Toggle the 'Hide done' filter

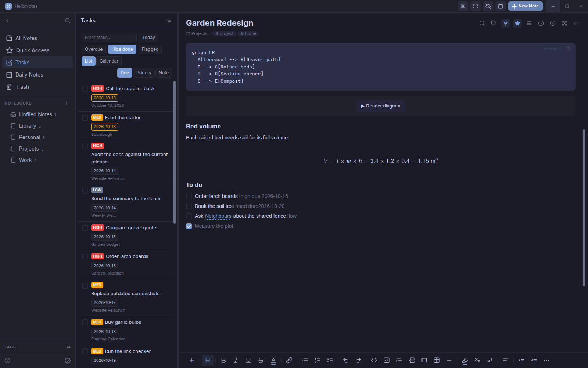point(122,49)
